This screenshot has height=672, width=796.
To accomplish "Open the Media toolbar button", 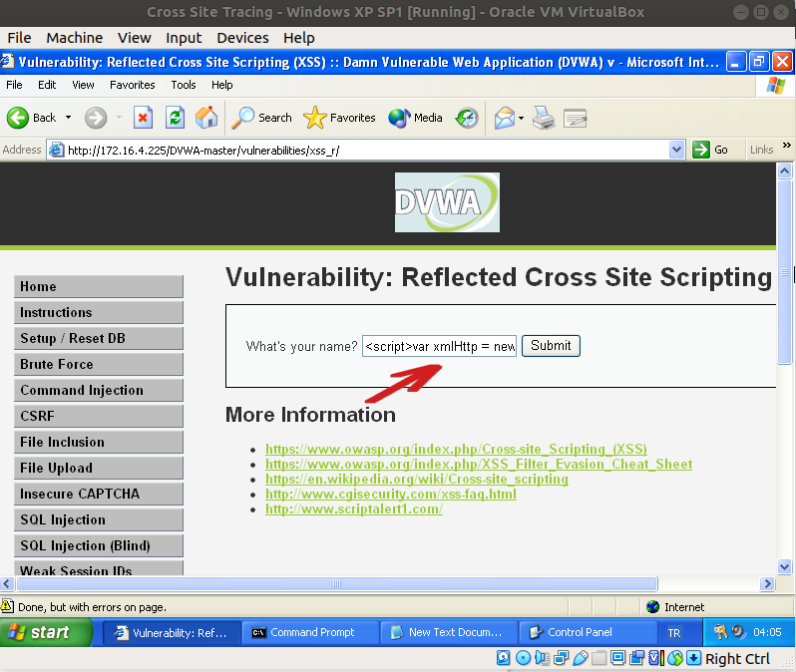I will [415, 118].
